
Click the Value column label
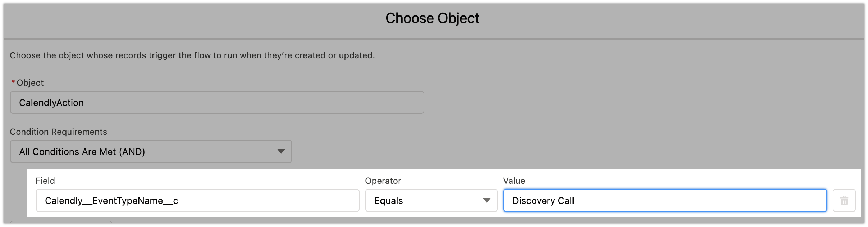pyautogui.click(x=514, y=181)
